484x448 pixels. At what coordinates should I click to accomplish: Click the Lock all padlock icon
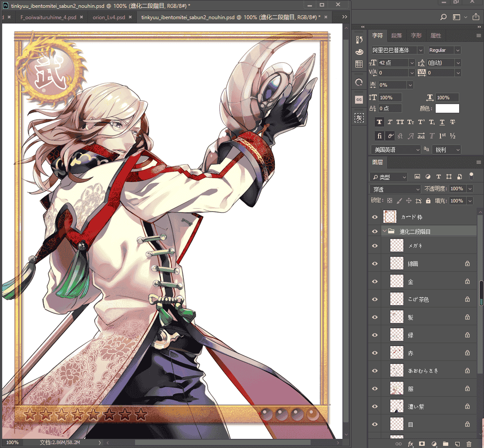(x=428, y=201)
